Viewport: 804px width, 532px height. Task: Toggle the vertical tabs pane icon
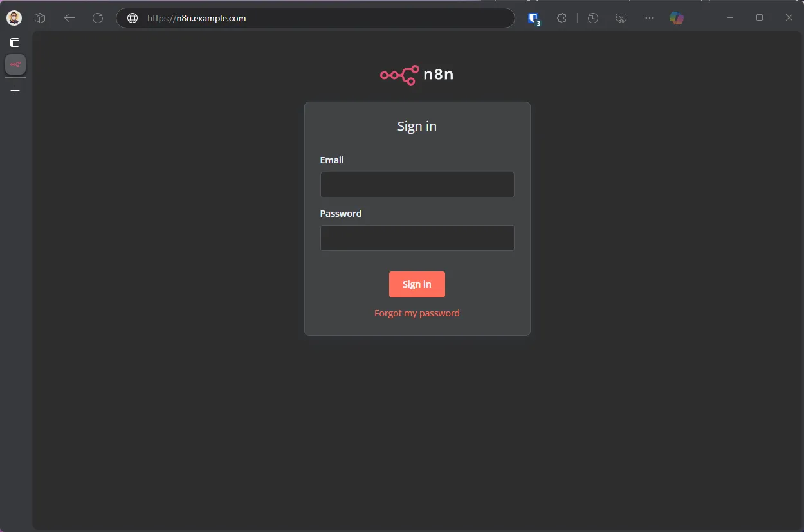tap(15, 42)
